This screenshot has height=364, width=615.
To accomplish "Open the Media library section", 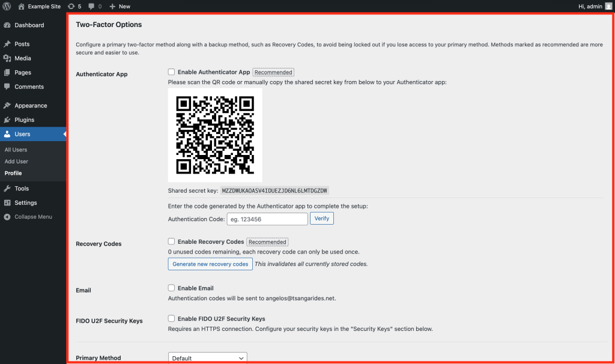I will click(x=23, y=58).
